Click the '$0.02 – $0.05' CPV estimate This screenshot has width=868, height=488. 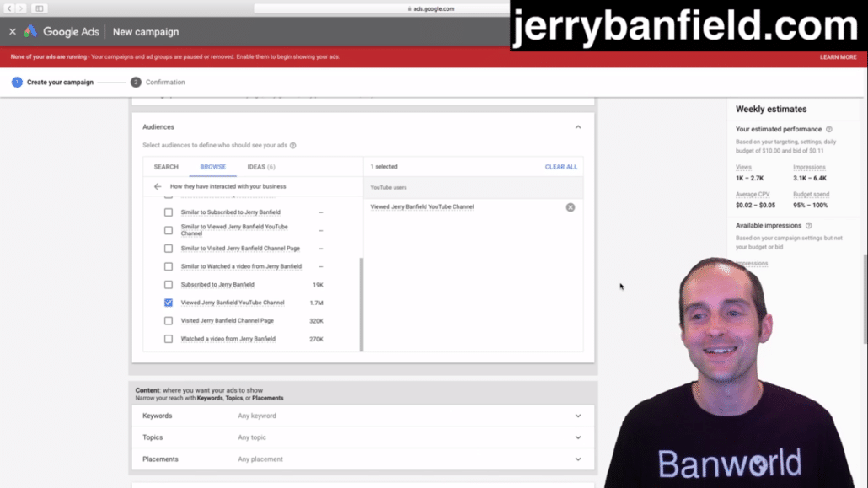755,206
